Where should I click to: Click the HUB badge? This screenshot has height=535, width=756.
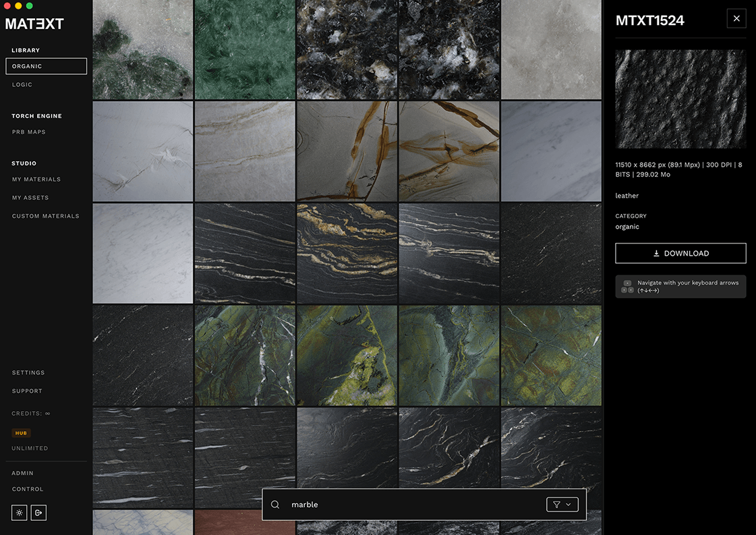coord(21,432)
